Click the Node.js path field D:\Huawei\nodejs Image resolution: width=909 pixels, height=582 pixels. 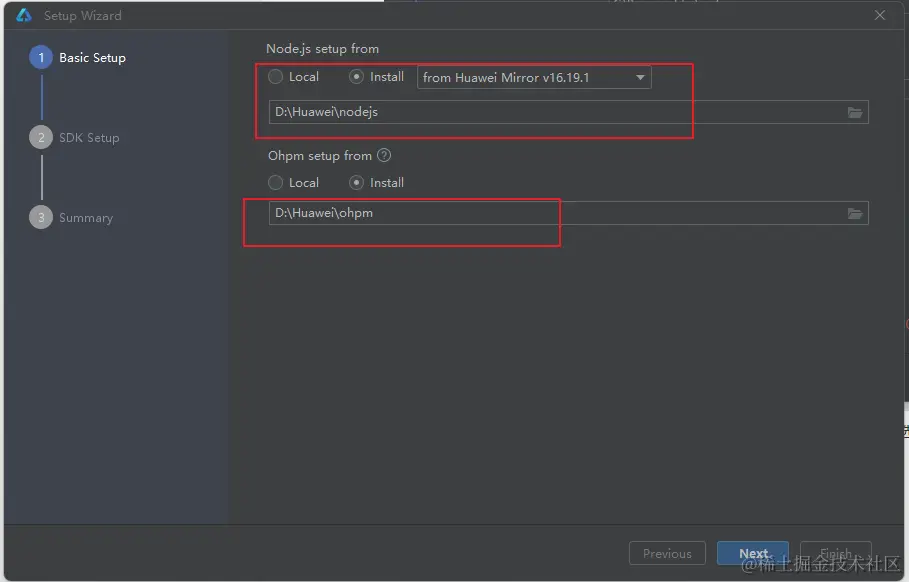(x=568, y=112)
